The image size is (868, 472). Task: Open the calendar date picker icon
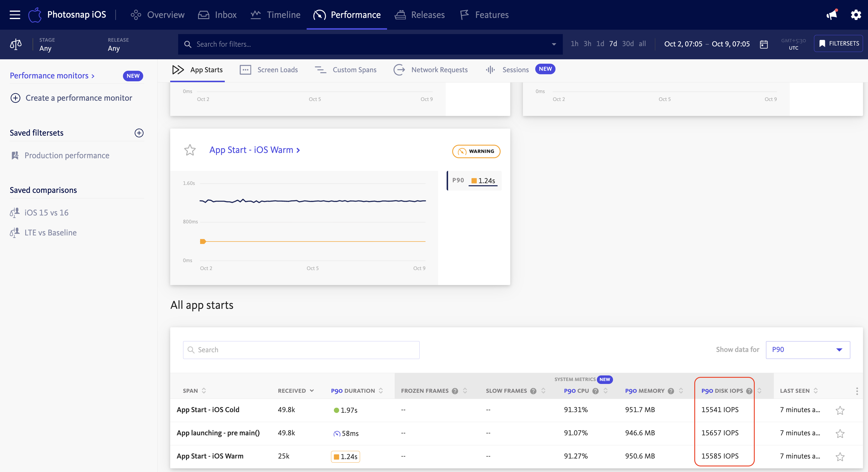tap(764, 44)
